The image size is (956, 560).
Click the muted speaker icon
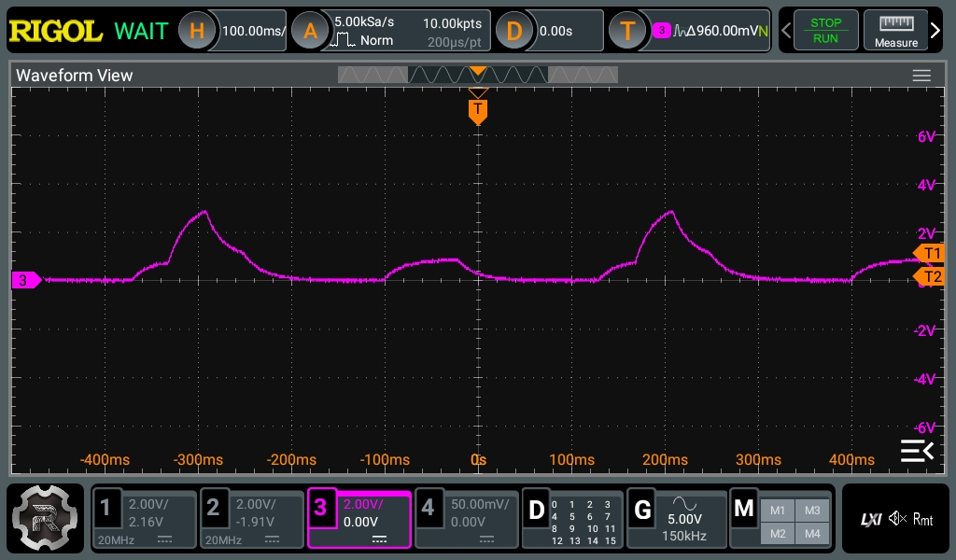(x=897, y=519)
